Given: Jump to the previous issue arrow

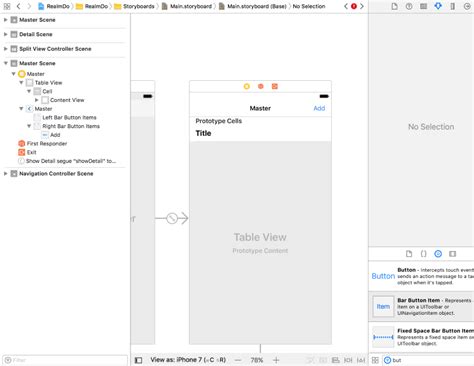Looking at the screenshot, I should point(346,6).
